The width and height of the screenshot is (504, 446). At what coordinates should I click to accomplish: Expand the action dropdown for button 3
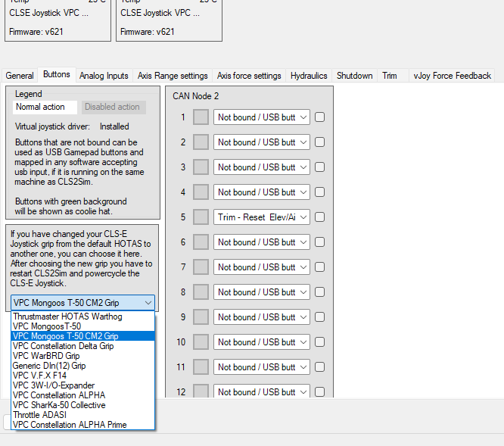[x=262, y=167]
